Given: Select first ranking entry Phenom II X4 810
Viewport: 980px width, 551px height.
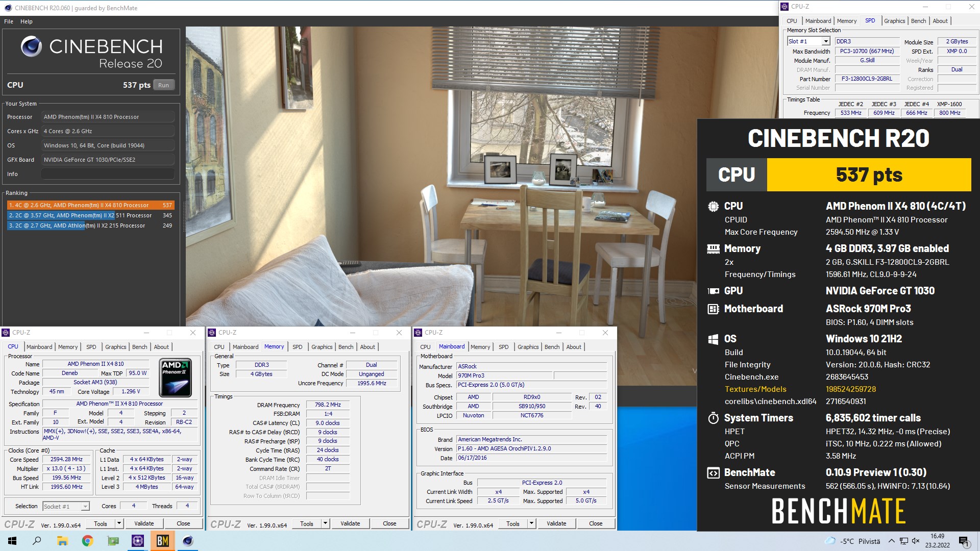Looking at the screenshot, I should tap(90, 205).
